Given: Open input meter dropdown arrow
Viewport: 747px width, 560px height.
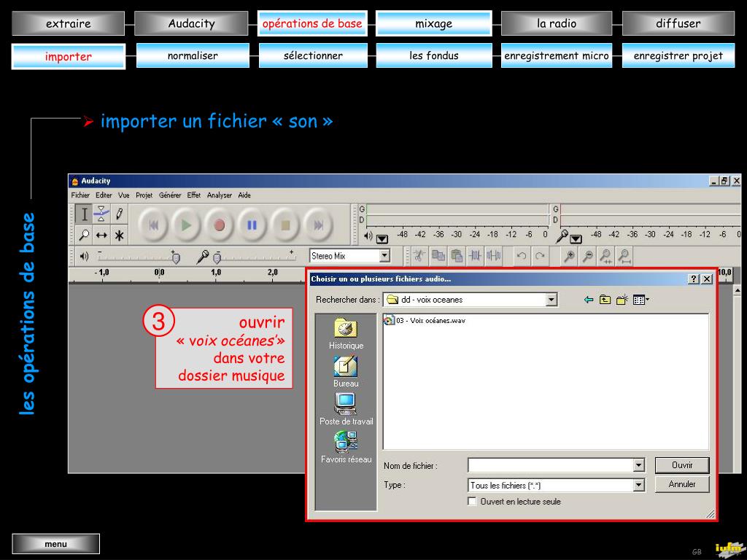Looking at the screenshot, I should [576, 239].
